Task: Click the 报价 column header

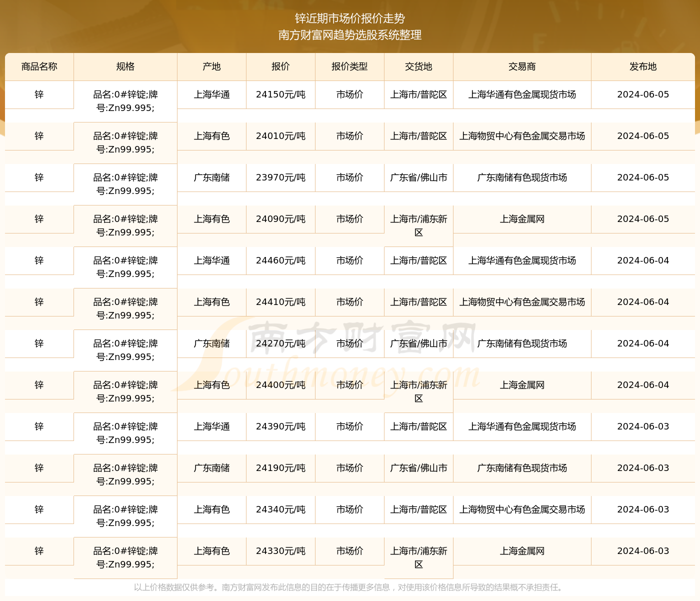Action: 280,66
